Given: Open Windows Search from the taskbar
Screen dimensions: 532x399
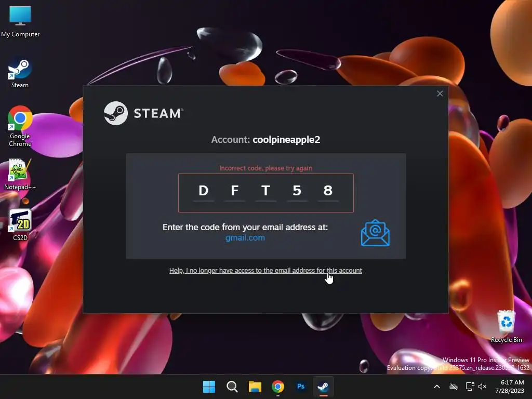Looking at the screenshot, I should (232, 387).
